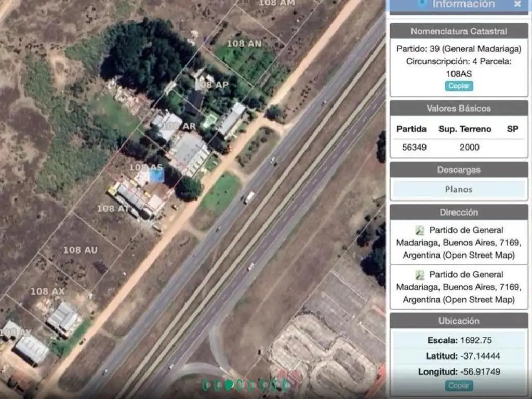Close the Información panel
The width and height of the screenshot is (532, 399).
coord(517,4)
